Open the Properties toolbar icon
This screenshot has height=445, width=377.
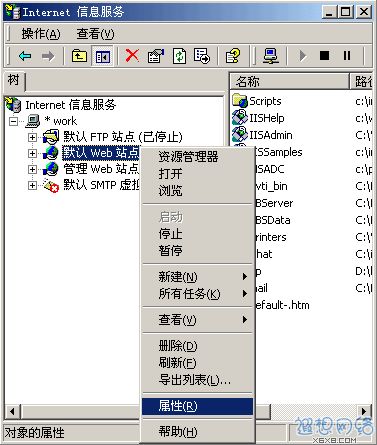tap(156, 56)
